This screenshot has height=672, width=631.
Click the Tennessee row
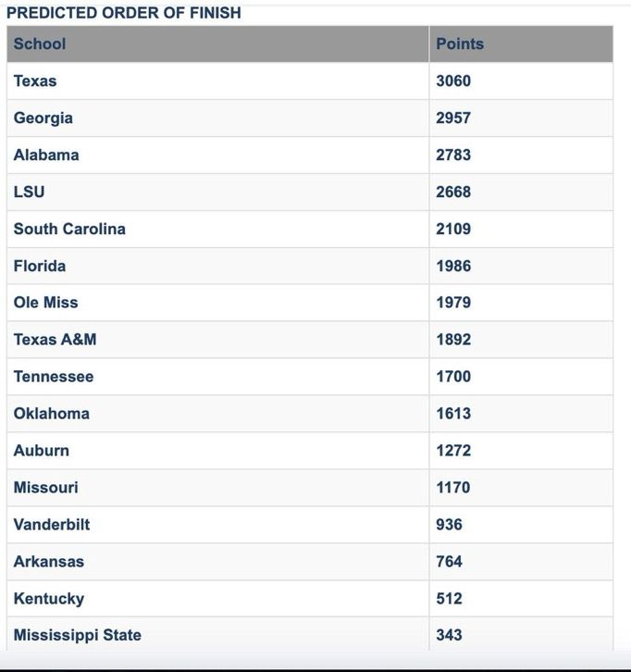(x=310, y=377)
